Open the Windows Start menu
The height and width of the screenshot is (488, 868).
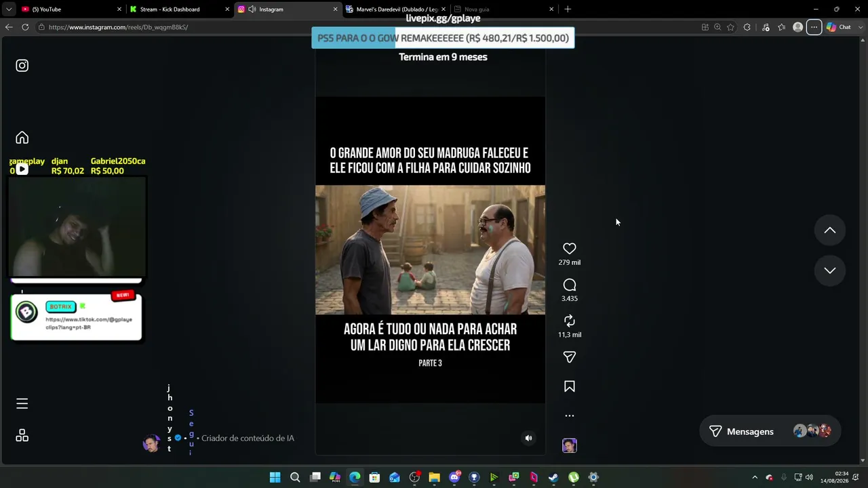(x=275, y=477)
